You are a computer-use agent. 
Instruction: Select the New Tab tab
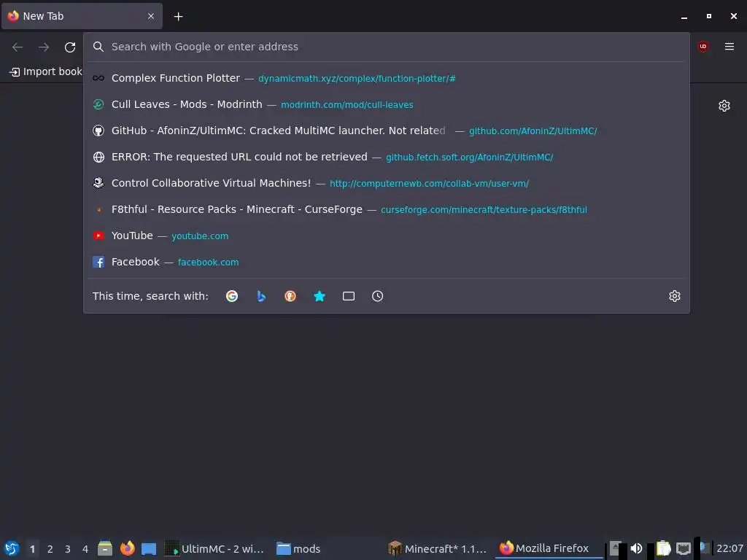pos(82,16)
